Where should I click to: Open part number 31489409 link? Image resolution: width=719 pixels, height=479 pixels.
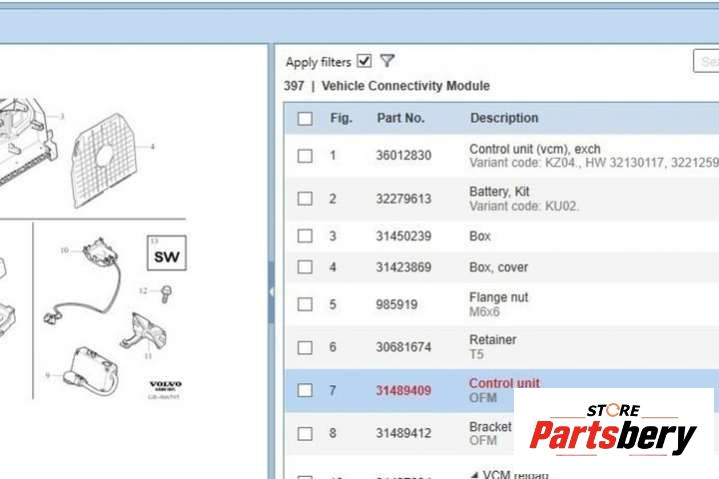[403, 390]
